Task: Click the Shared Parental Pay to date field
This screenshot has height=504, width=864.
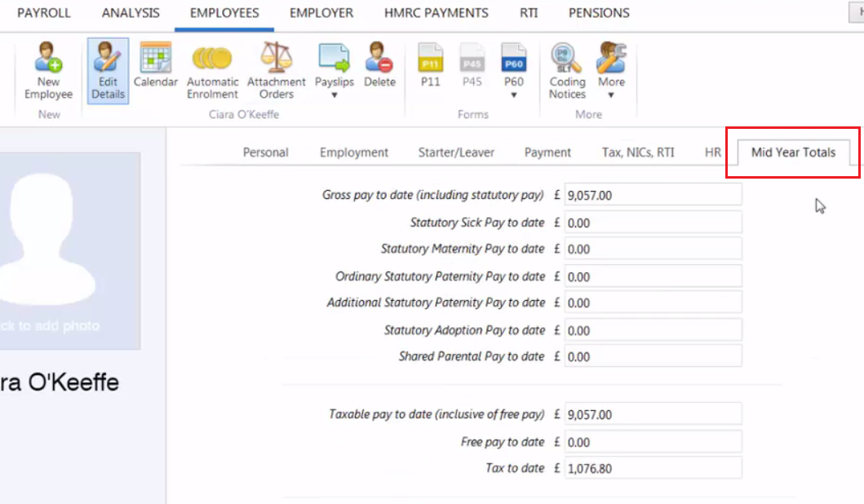Action: (653, 356)
